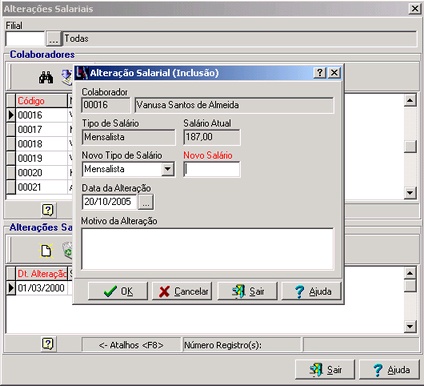Viewport: 424px width, 386px height.
Task: Click the Colaborador code field 00016
Action: tap(106, 105)
